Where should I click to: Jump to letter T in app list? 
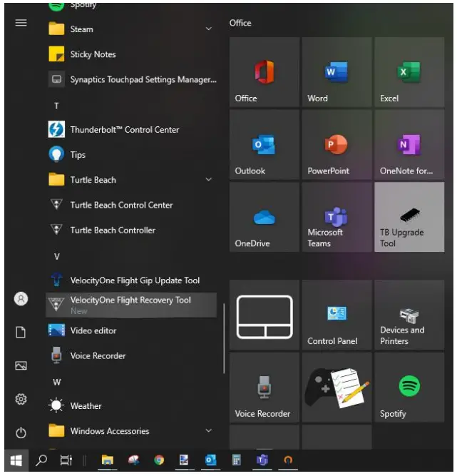56,106
